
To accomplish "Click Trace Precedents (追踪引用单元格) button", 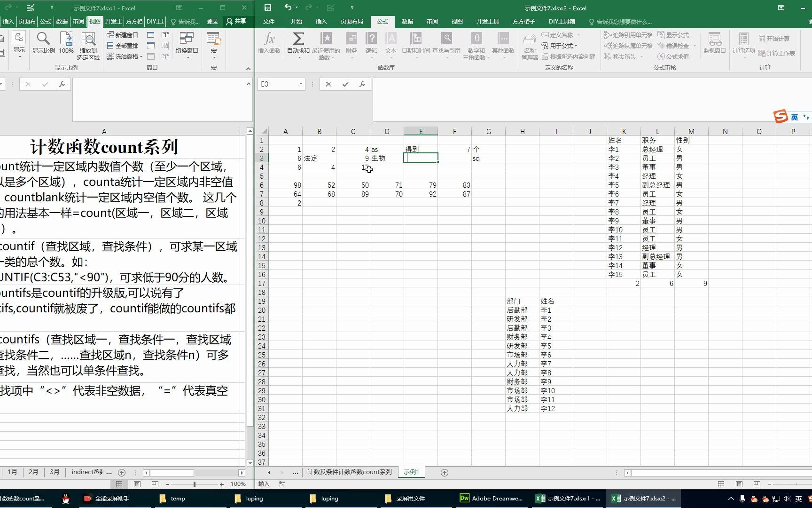I will pos(628,35).
